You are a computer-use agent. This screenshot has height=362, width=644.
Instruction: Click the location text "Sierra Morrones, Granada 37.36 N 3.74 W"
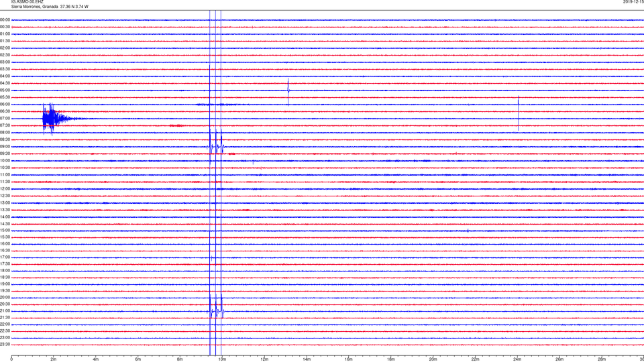tap(49, 7)
